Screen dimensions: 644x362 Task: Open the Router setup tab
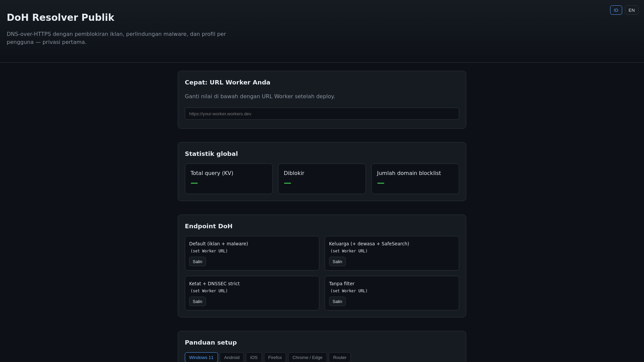point(340,357)
